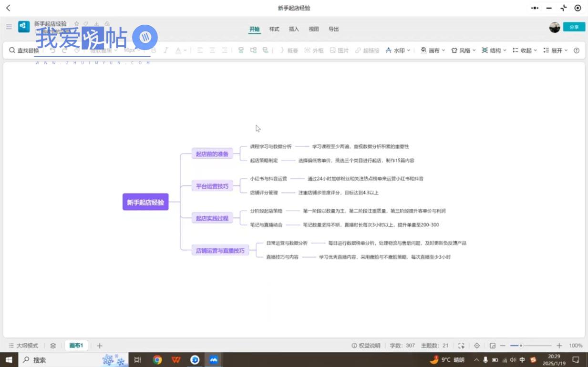Open the user avatar menu
The width and height of the screenshot is (588, 367).
tap(555, 27)
